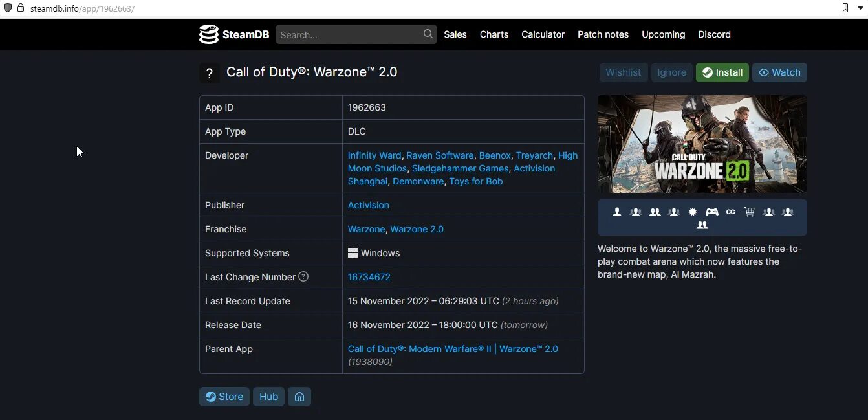
Task: Click the shopping cart in-app purchases icon
Action: coord(750,212)
